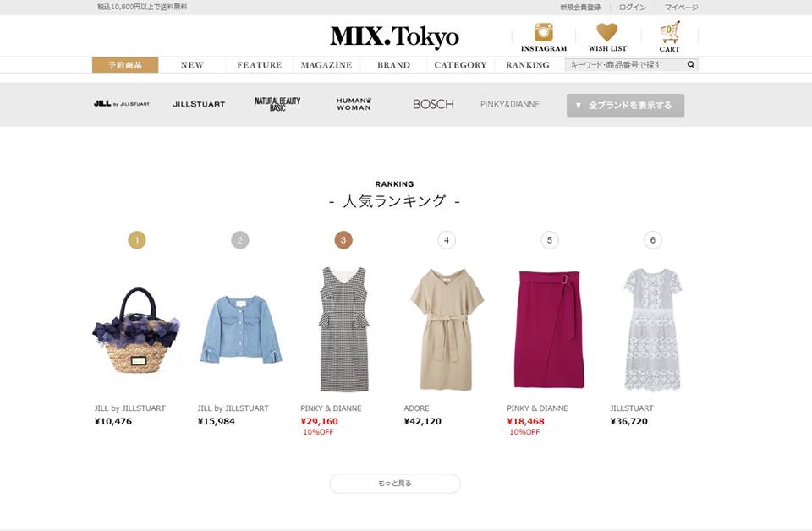Focus the keyword search input field
Image resolution: width=812 pixels, height=531 pixels.
[x=624, y=65]
